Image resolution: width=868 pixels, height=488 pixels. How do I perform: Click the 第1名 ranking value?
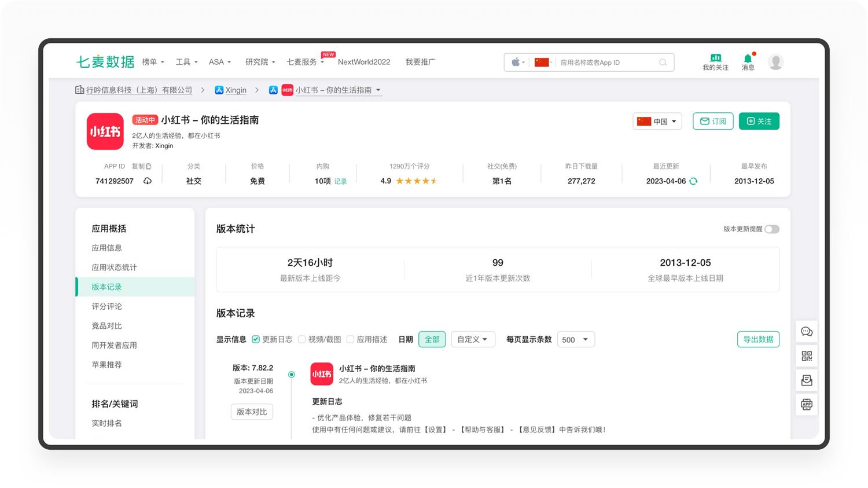(x=502, y=181)
